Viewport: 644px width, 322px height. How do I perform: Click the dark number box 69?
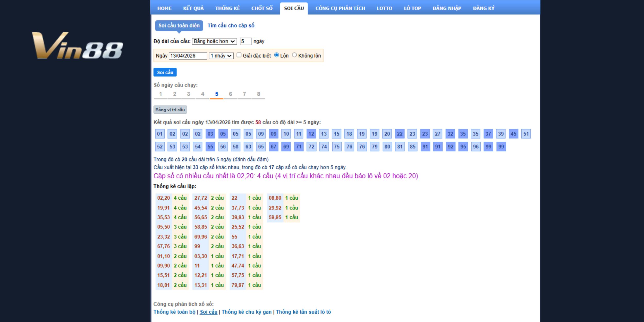tap(286, 147)
